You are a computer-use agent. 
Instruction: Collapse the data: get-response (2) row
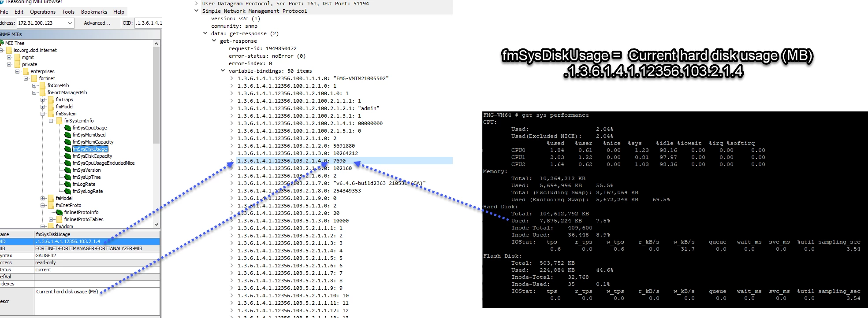pos(205,33)
